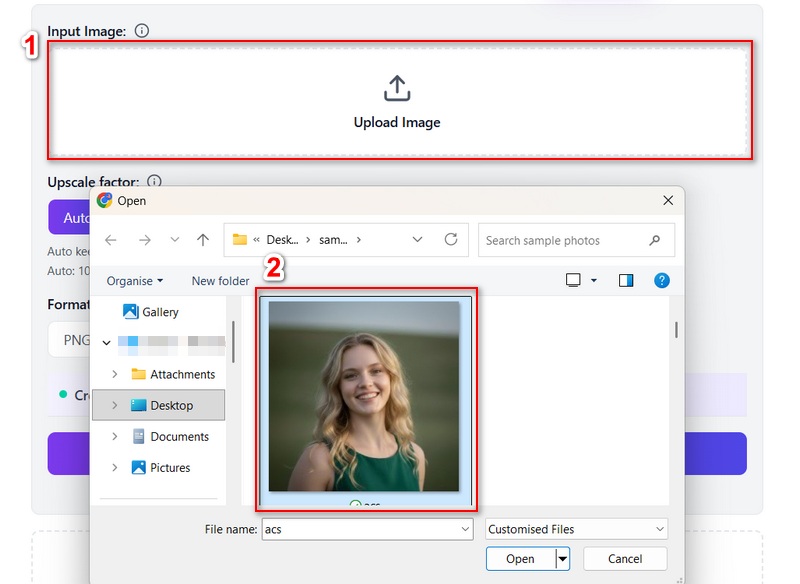Go back in the Open dialog
800x584 pixels.
(x=111, y=240)
